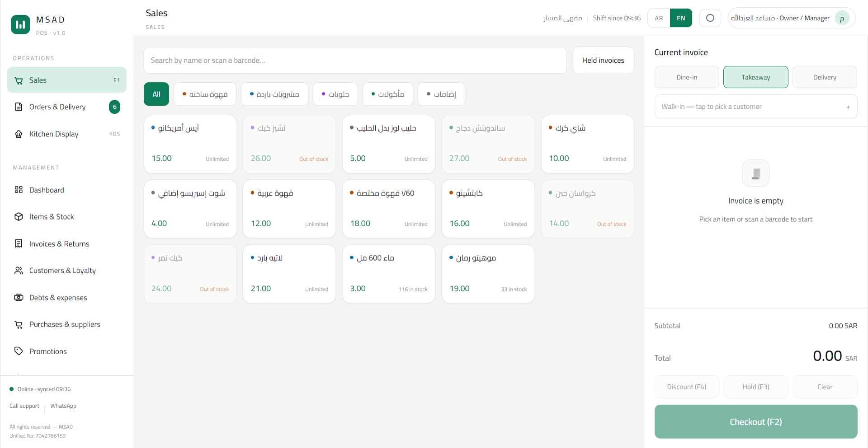
Task: Filter by إضافات category
Action: point(441,94)
